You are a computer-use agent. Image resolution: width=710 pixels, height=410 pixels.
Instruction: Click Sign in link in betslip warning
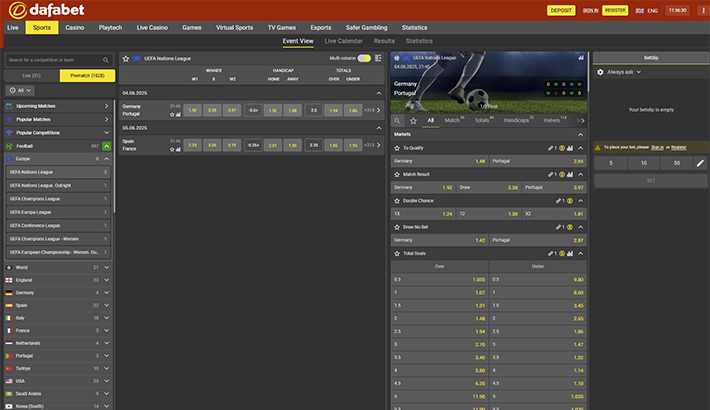tap(657, 147)
